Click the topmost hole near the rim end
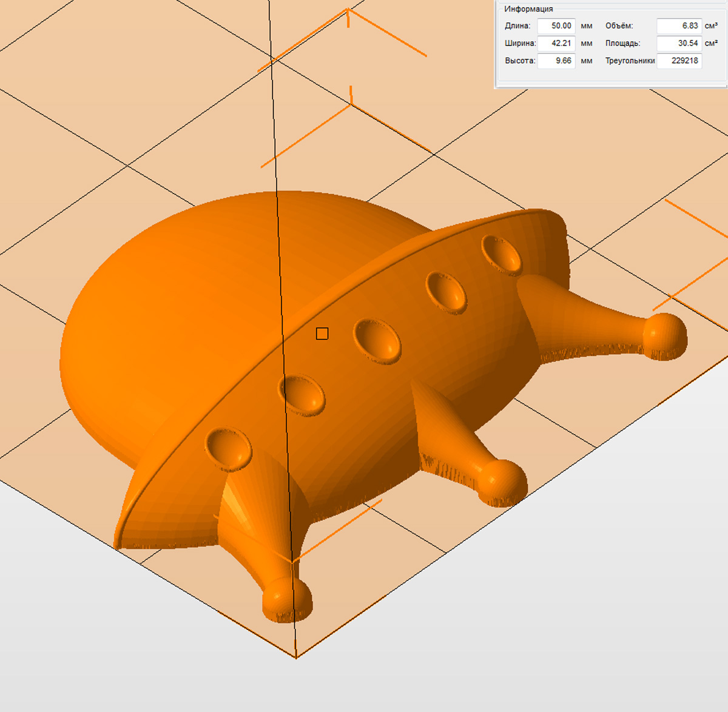Viewport: 728px width, 712px height. coord(502,254)
